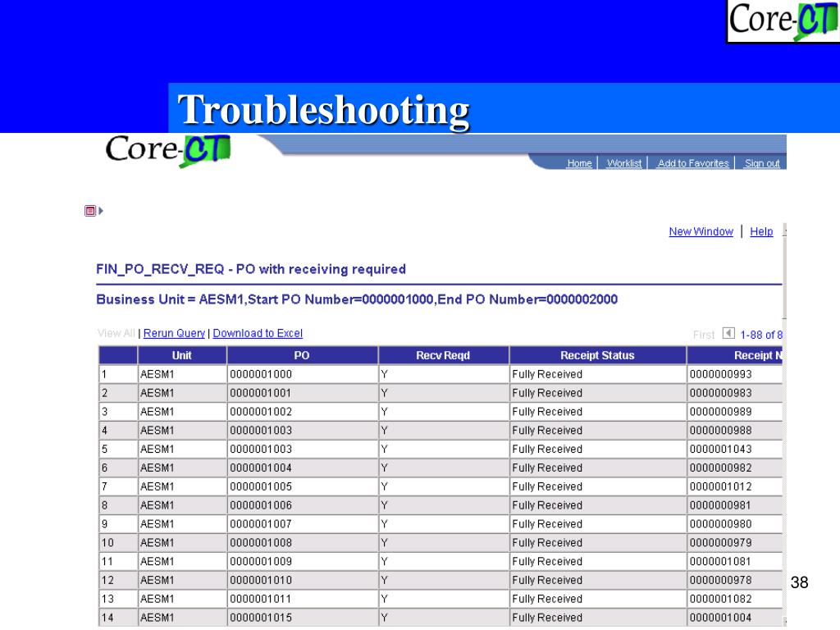Click receipt number 0000000981

tap(720, 505)
